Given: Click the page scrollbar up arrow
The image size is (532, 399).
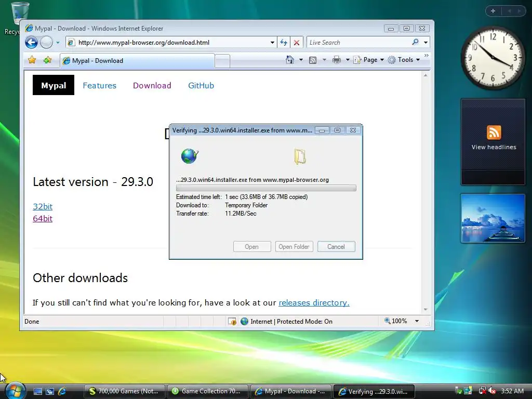Looking at the screenshot, I should point(425,75).
